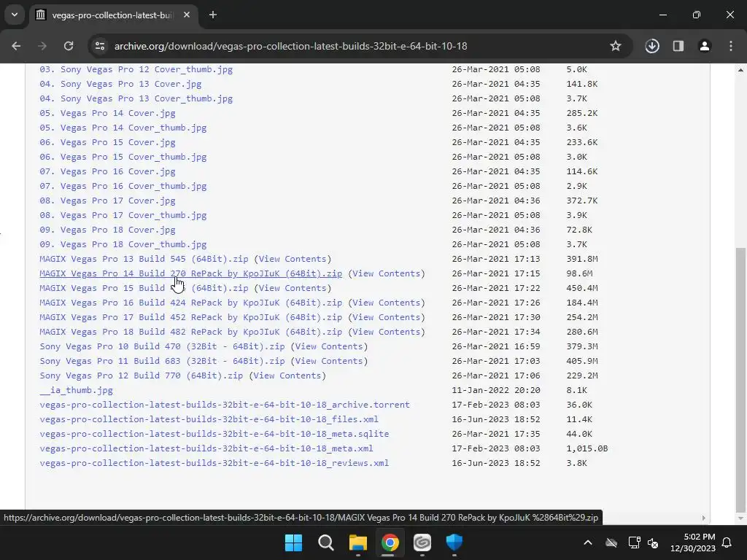Click the page vertical scrollbar thumb

click(x=740, y=379)
